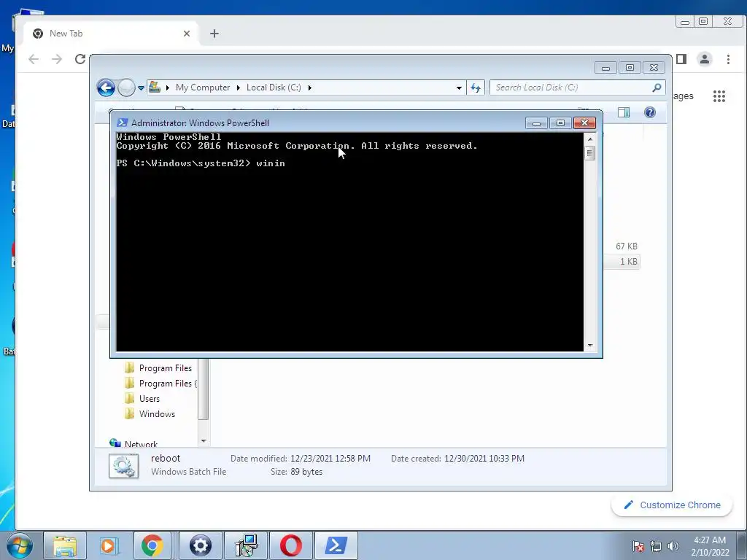Click the 1 KB size cell

click(628, 262)
